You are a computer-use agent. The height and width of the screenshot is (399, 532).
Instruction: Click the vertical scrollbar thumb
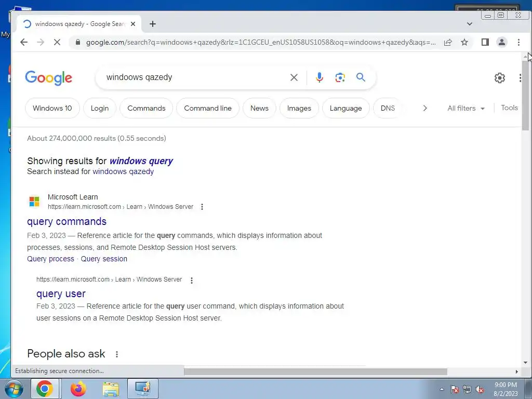[525, 96]
